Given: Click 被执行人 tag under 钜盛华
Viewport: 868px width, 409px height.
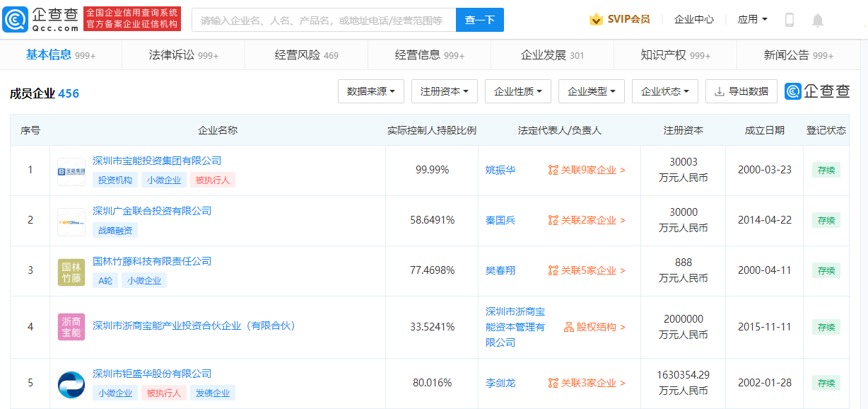Looking at the screenshot, I should click(x=164, y=393).
